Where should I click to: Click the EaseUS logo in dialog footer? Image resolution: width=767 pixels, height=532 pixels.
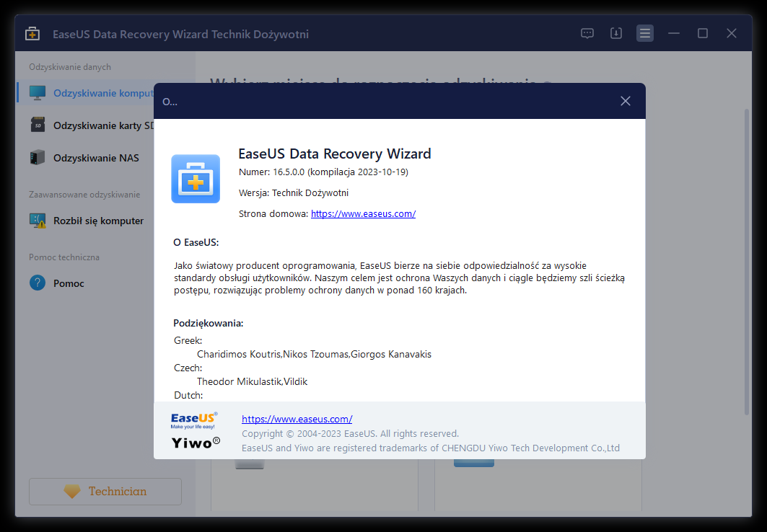[x=194, y=420]
